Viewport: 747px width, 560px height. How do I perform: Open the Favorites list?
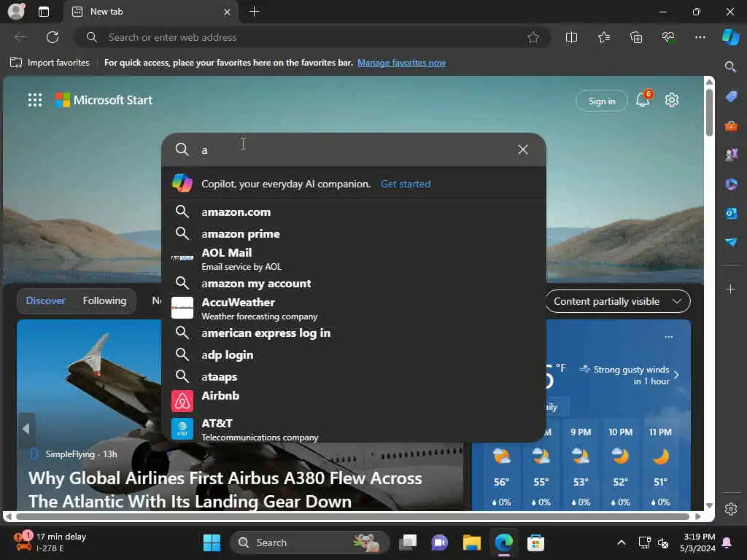tap(603, 37)
